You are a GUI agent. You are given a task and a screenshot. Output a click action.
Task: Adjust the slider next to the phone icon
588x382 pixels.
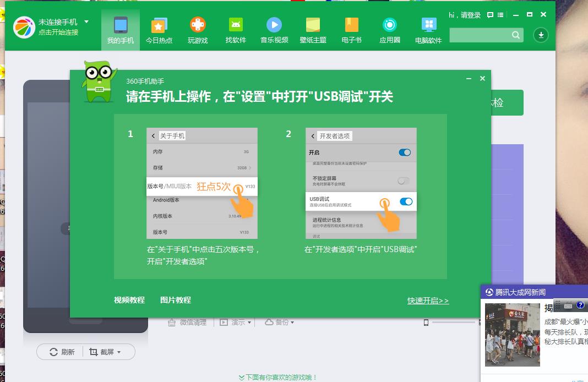pyautogui.click(x=453, y=323)
